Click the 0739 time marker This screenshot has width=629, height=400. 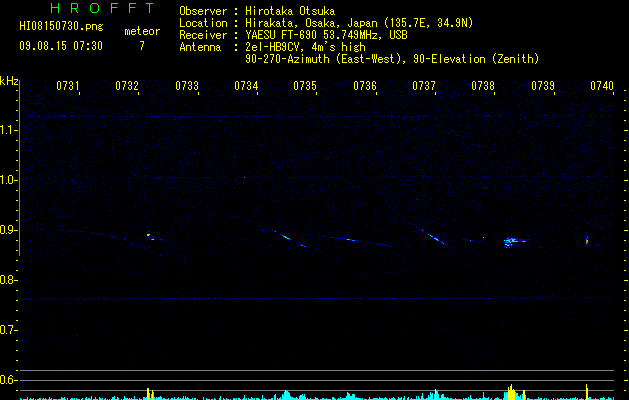tap(543, 86)
